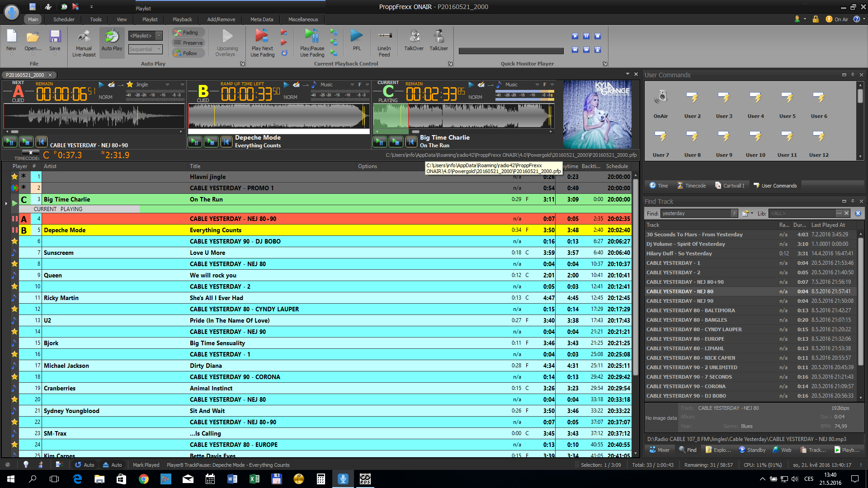Open Google Chrome from the taskbar

[144, 479]
